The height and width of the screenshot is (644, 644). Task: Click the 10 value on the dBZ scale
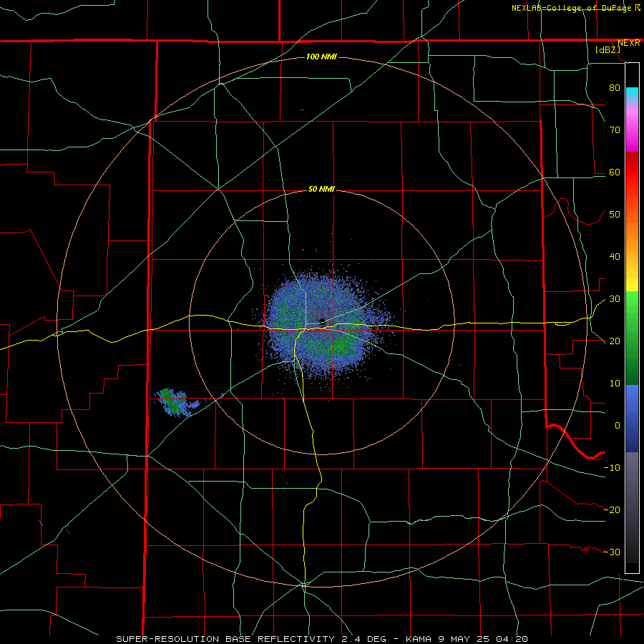click(x=615, y=384)
